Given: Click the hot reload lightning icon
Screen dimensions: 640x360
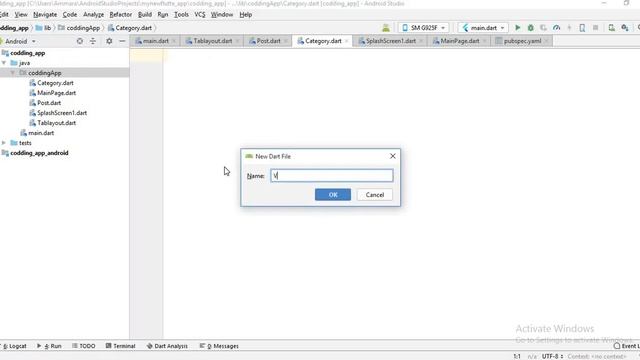Looking at the screenshot, I should click(569, 28).
